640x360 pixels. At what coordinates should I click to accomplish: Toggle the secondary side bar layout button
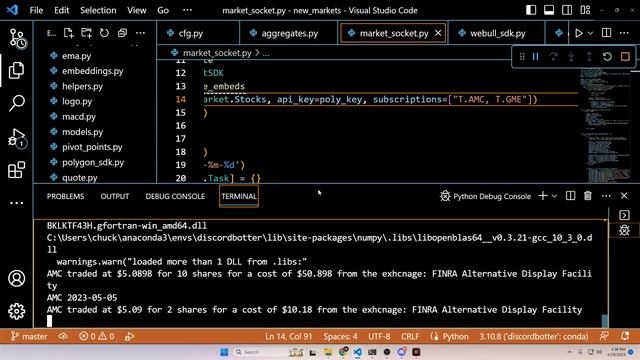tap(567, 10)
